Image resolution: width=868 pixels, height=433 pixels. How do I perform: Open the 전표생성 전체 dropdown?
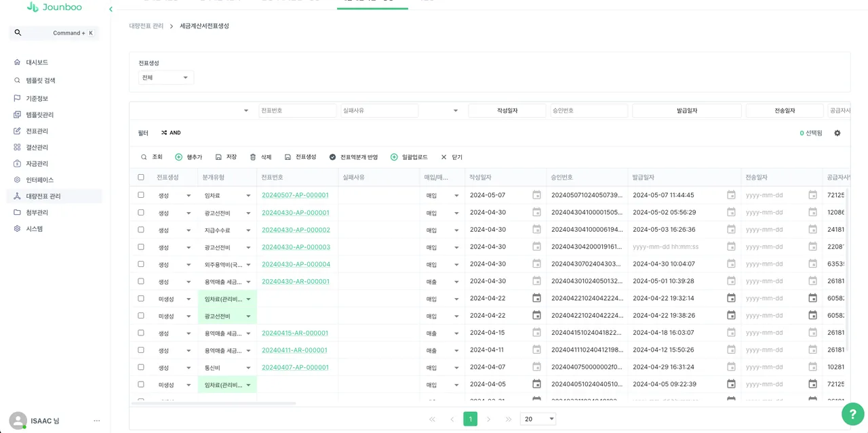[166, 78]
